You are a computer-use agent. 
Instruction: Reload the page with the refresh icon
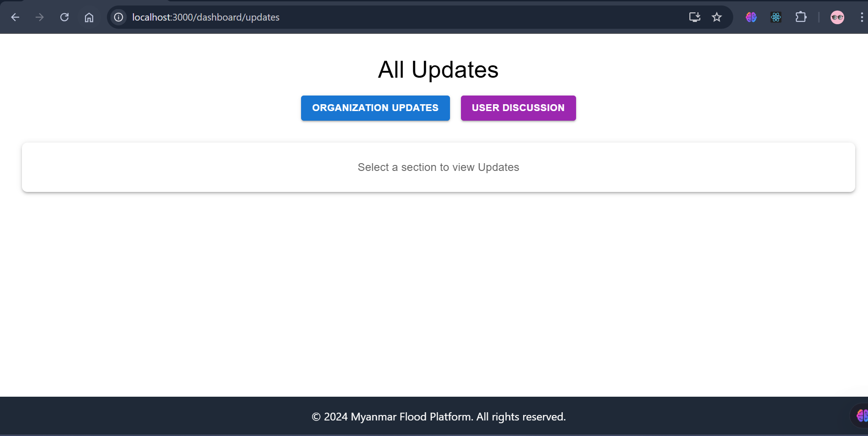(64, 17)
